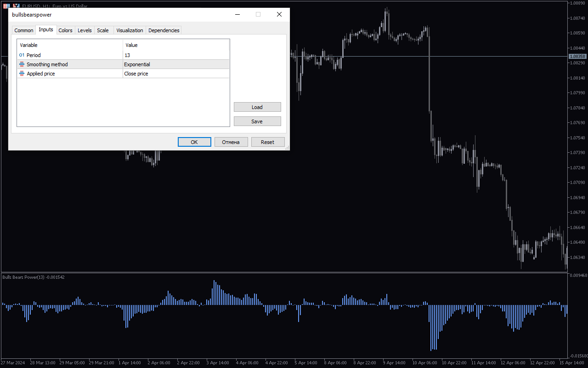Click the 9 Apr 14:00 time label
Image resolution: width=588 pixels, height=368 pixels.
tap(394, 363)
